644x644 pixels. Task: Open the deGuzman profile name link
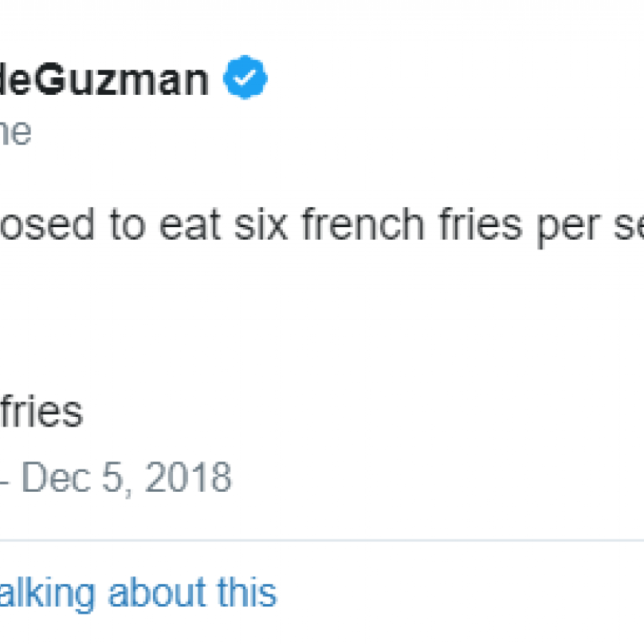(104, 79)
